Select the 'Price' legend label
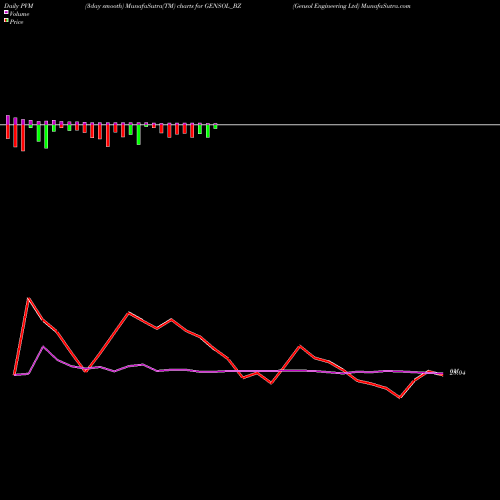 coord(16,22)
